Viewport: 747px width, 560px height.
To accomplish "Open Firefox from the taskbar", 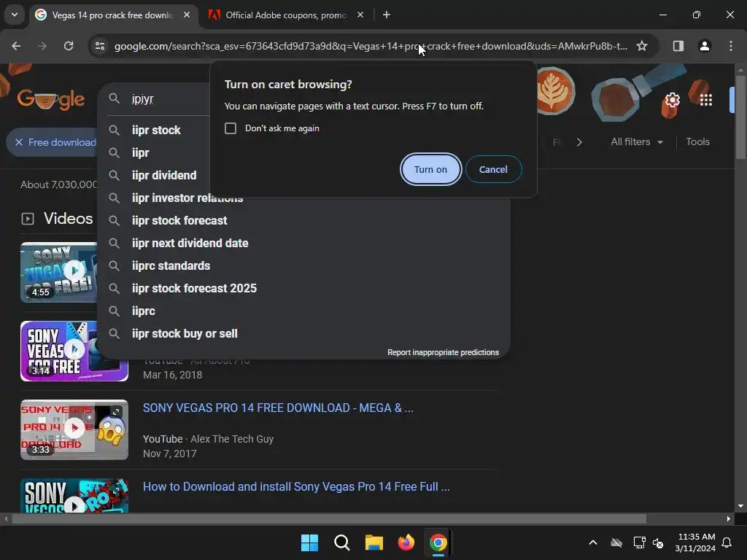I will [x=406, y=542].
